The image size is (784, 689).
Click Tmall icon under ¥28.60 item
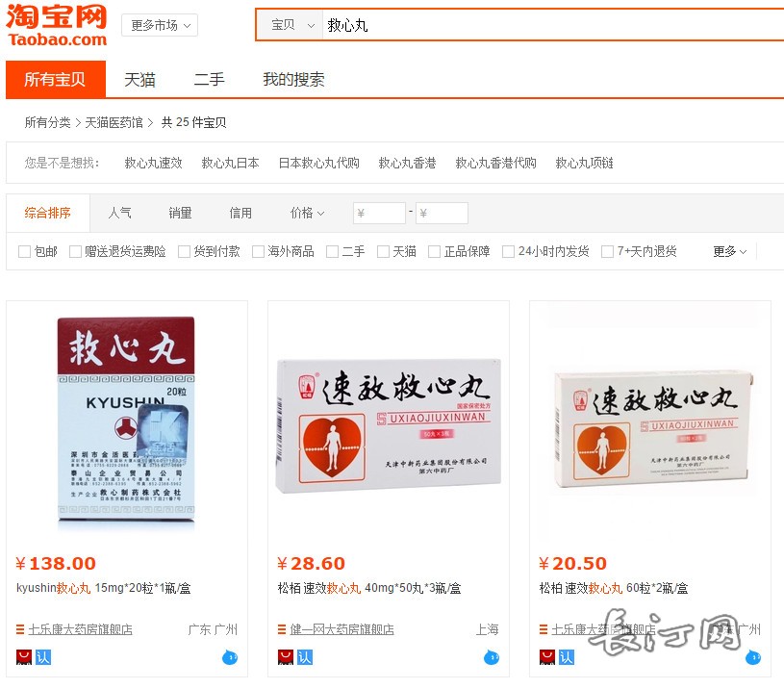(286, 657)
